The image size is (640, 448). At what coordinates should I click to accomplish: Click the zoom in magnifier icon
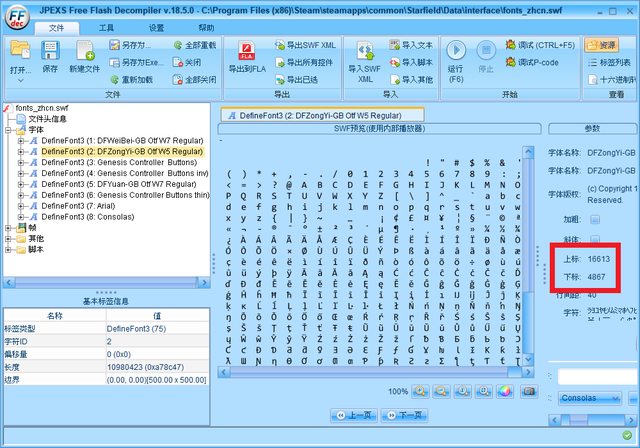click(x=421, y=391)
